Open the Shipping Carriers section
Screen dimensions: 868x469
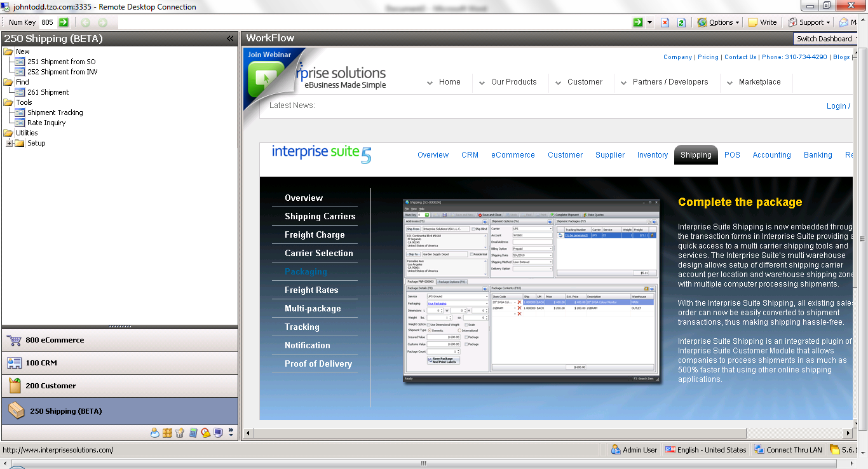click(320, 217)
